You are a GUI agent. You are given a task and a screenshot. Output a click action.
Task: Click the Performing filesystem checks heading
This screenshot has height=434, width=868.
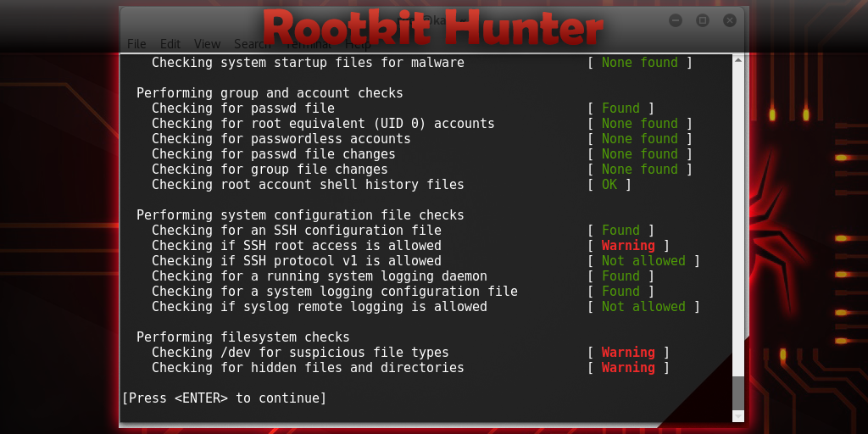[x=243, y=337]
